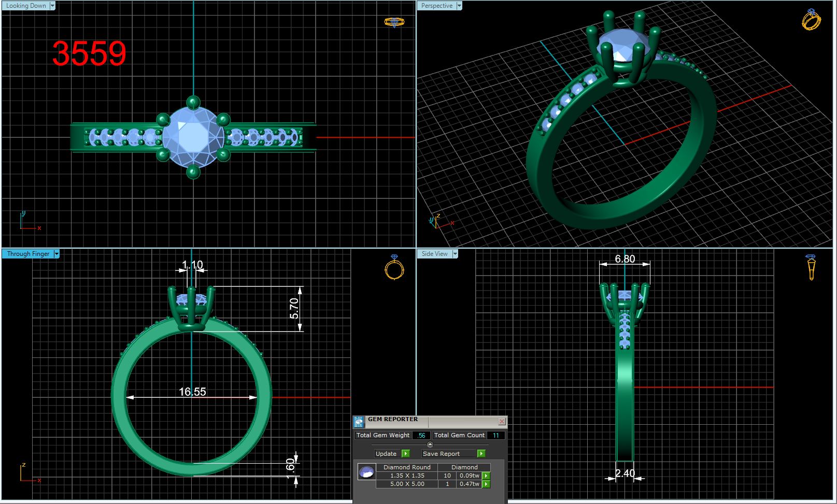The height and width of the screenshot is (504, 837).
Task: Open the Looking Down viewport dropdown arrow
Action: tap(52, 6)
